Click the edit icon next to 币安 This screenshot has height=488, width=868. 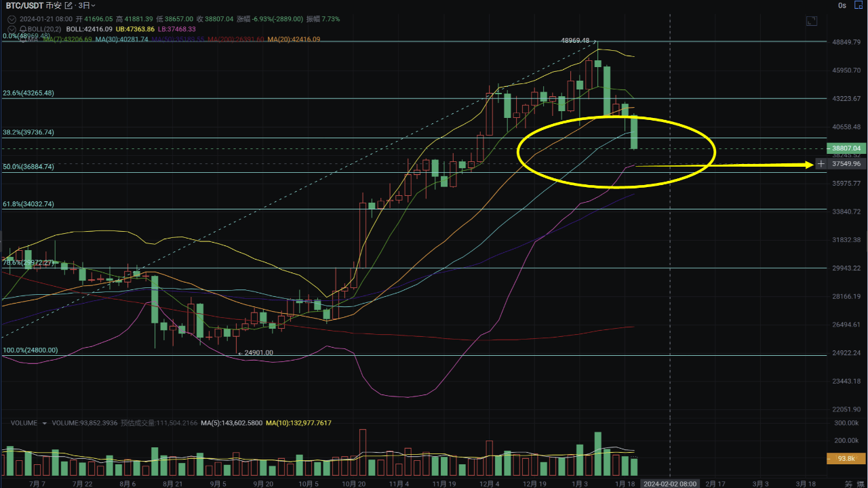(68, 5)
